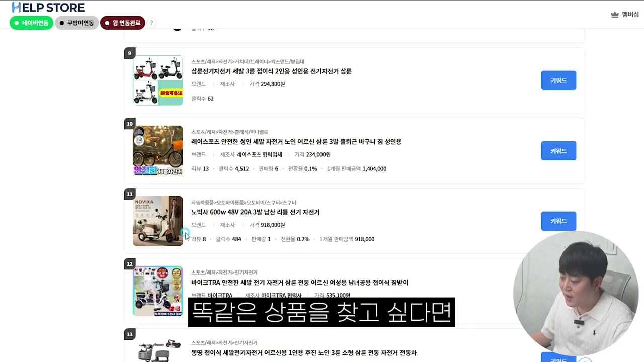The image size is (644, 362).
Task: Open title 똥띵 접이식 세발전기자전거
Action: (304, 353)
